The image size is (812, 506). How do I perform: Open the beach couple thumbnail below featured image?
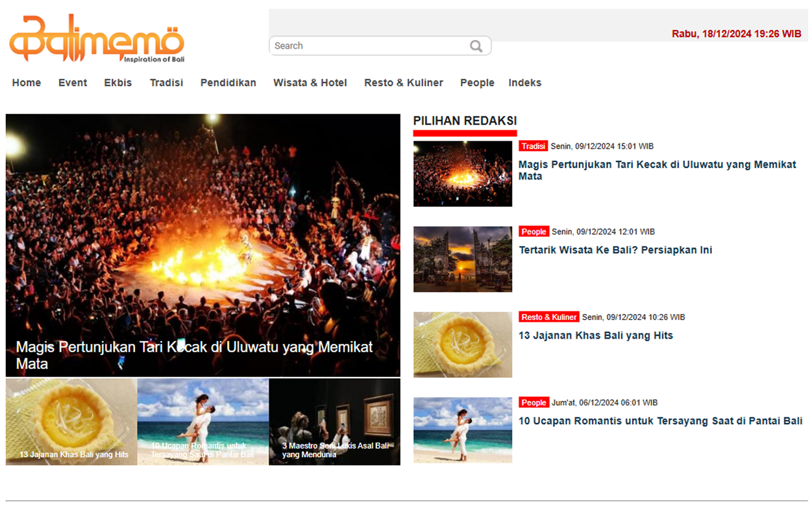tap(203, 422)
